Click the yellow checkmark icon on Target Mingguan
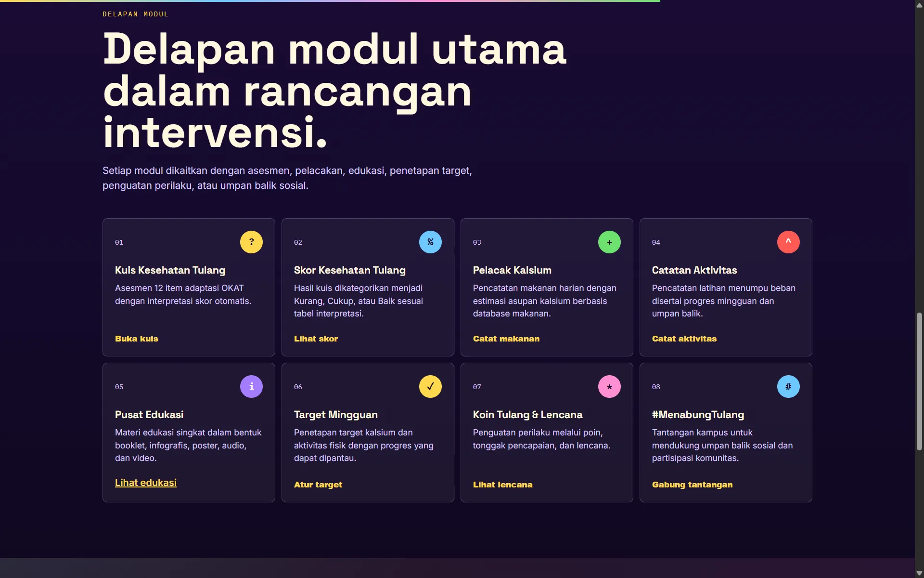 tap(430, 386)
